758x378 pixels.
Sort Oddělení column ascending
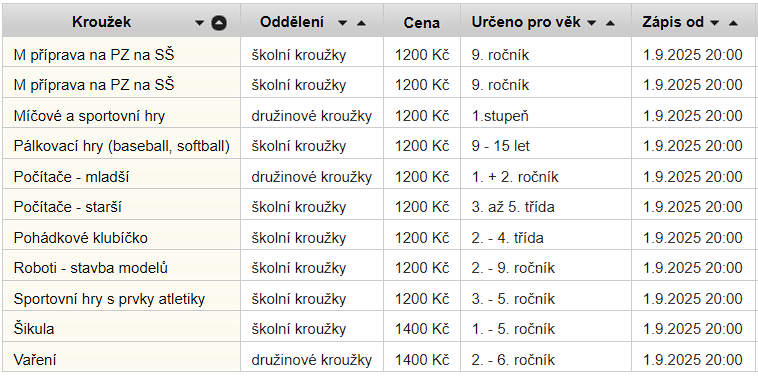click(361, 23)
